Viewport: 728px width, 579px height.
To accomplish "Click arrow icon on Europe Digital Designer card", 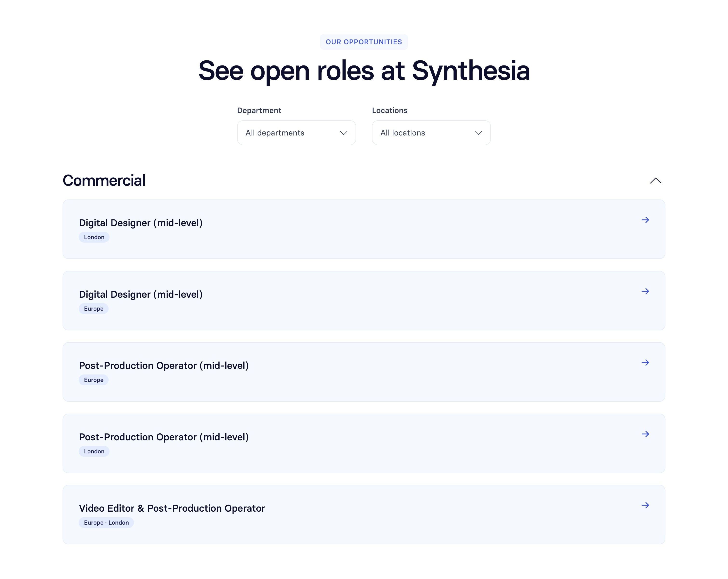I will [x=645, y=291].
